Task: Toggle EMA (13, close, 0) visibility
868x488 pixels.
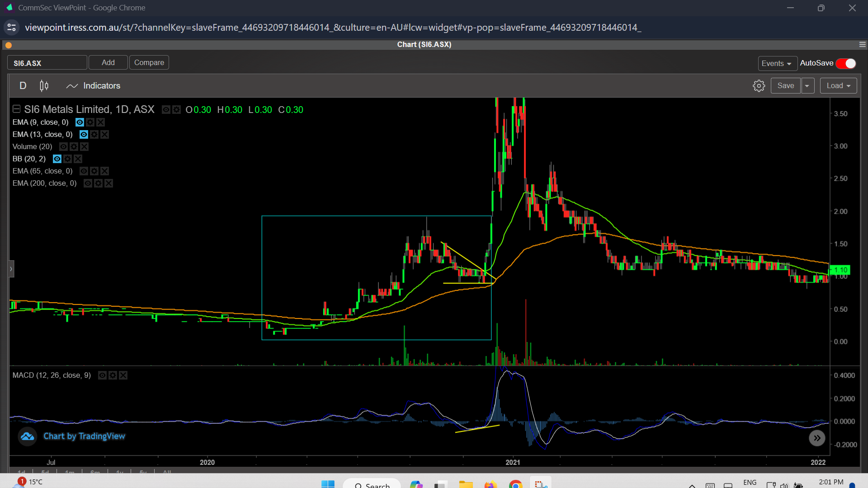Action: 84,135
